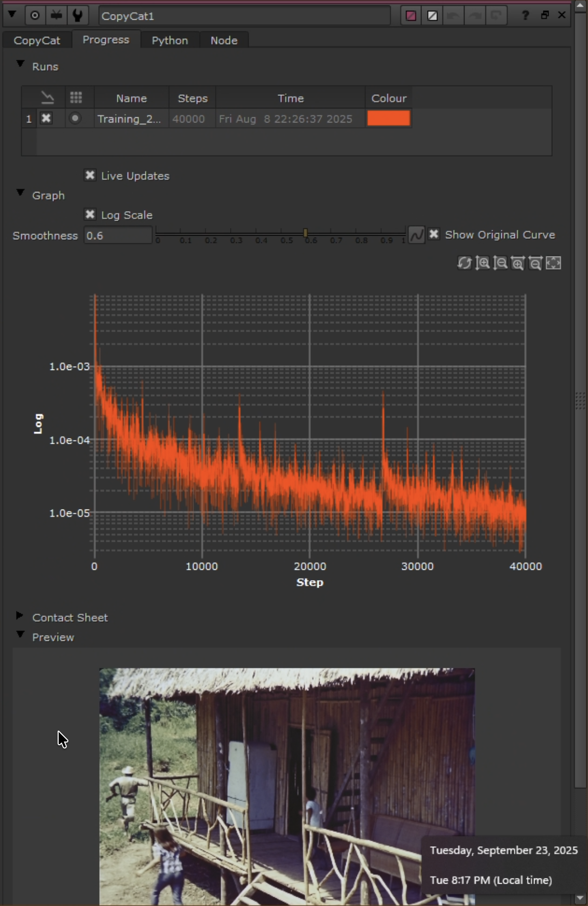Click the pink node colour icon
588x906 pixels.
[411, 16]
